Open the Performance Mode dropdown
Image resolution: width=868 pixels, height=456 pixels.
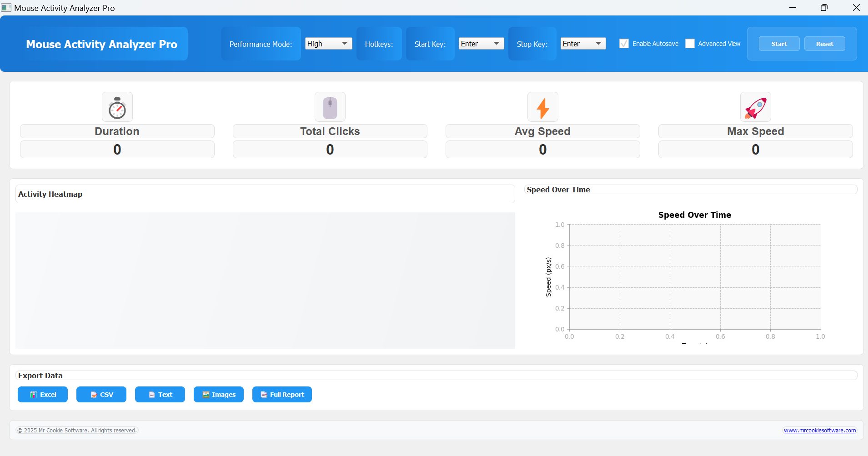[x=328, y=43]
